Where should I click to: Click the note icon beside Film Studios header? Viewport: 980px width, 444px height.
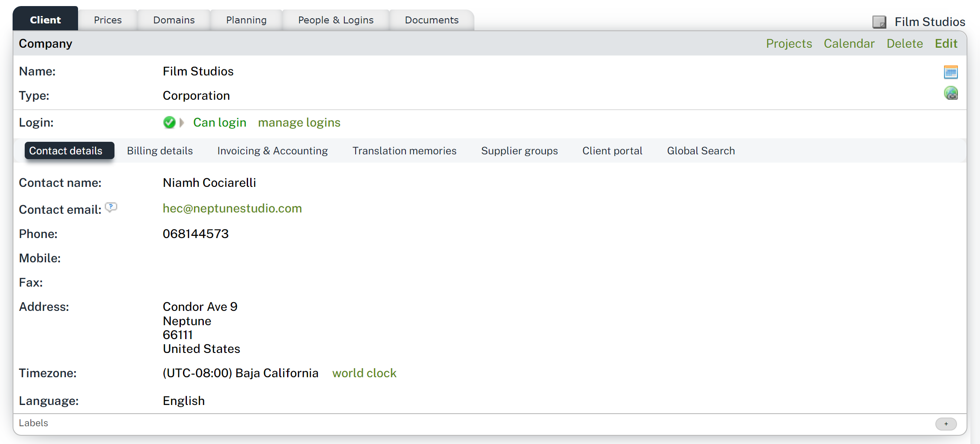879,22
